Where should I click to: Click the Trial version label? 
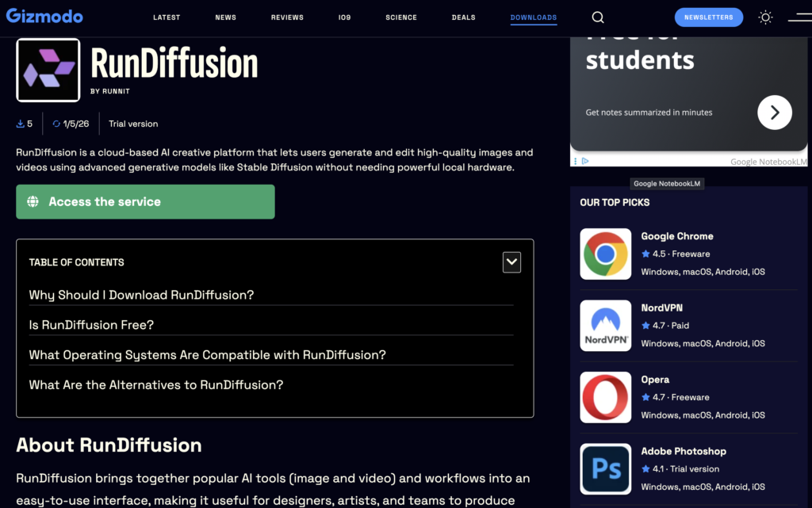tap(133, 124)
